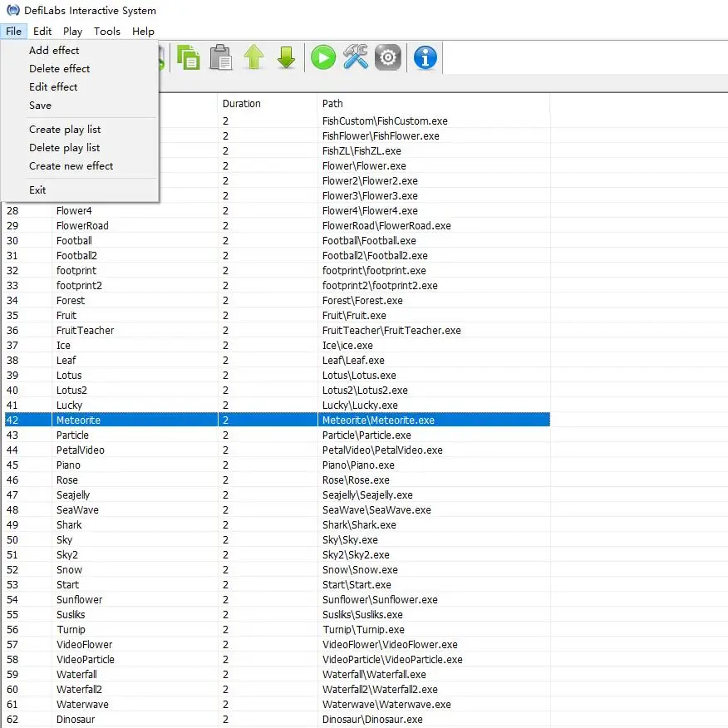Select the Seajelly effect name
Image resolution: width=728 pixels, height=728 pixels.
[x=73, y=495]
